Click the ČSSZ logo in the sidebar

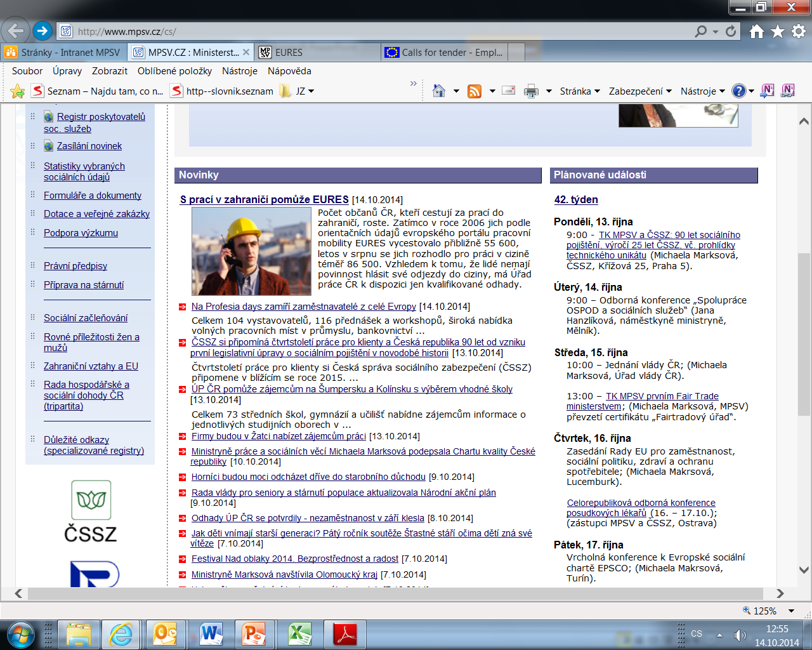[x=91, y=511]
